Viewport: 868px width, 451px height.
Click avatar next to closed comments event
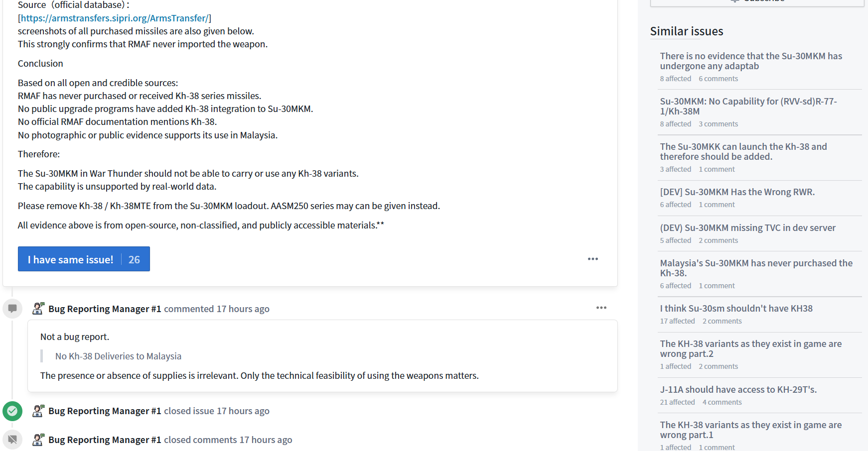[38, 440]
